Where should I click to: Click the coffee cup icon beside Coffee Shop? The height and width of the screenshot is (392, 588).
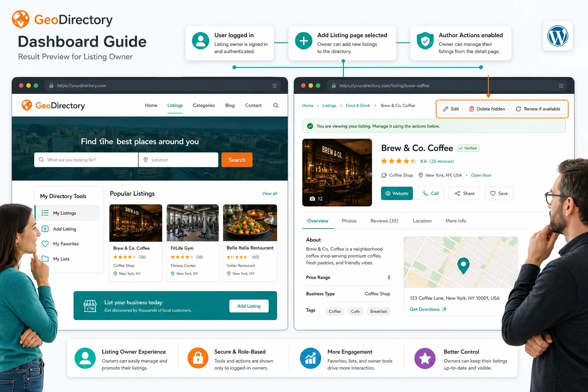(384, 175)
